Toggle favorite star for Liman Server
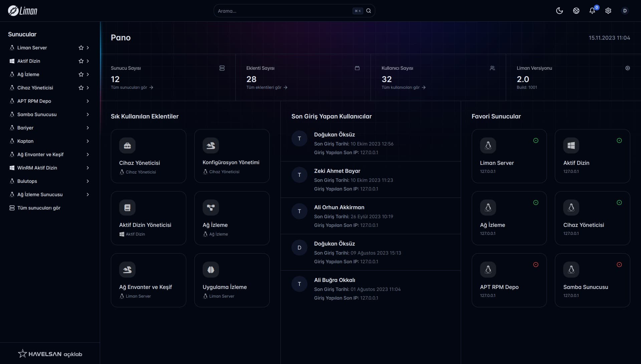The height and width of the screenshot is (364, 641). click(x=81, y=48)
